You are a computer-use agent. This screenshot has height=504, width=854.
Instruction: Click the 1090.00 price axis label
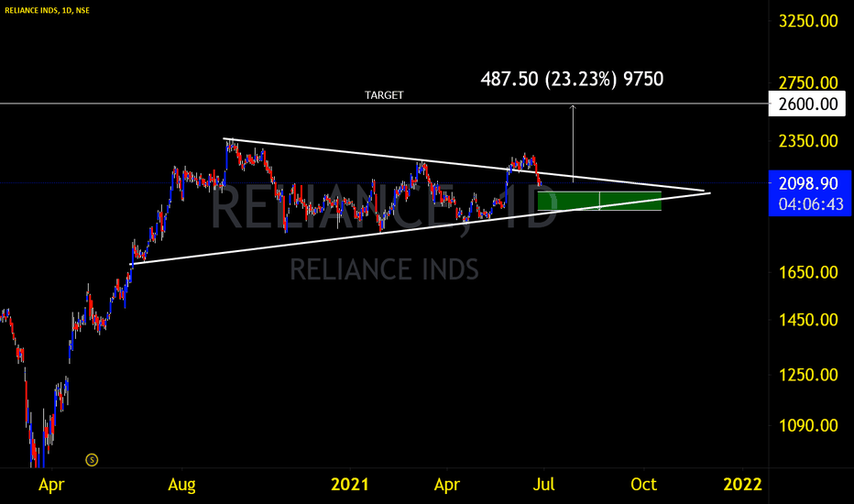tap(808, 425)
